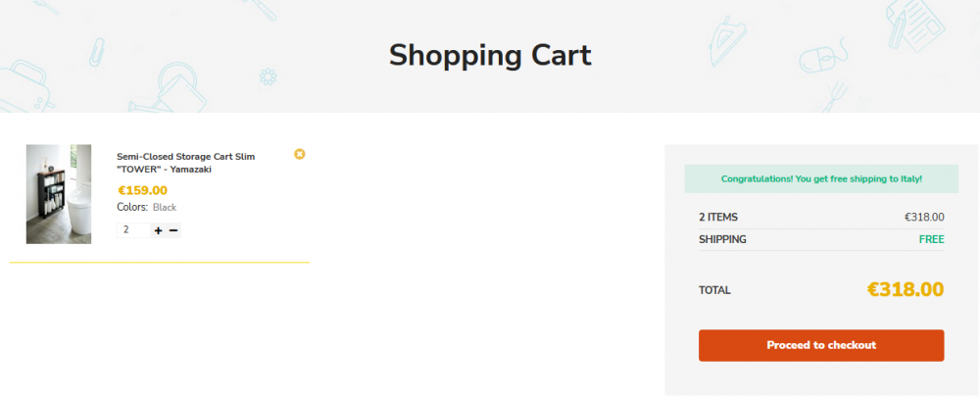Click the quantity input field
980x398 pixels.
133,230
